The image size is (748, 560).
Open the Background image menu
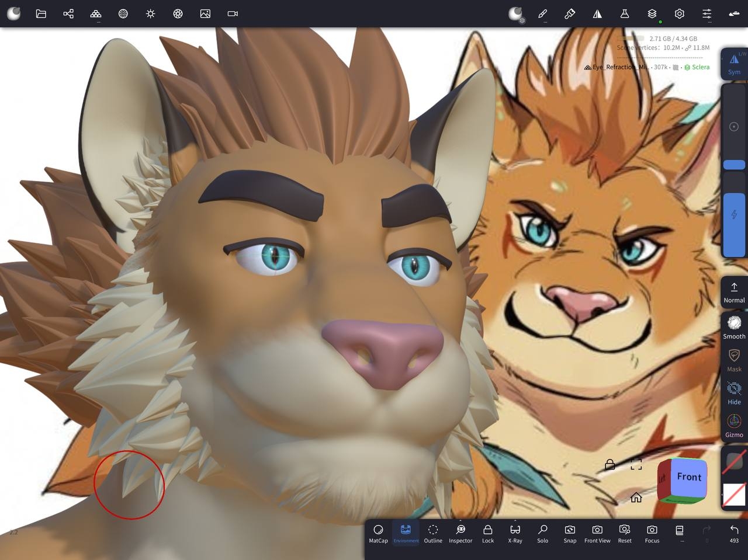point(205,13)
